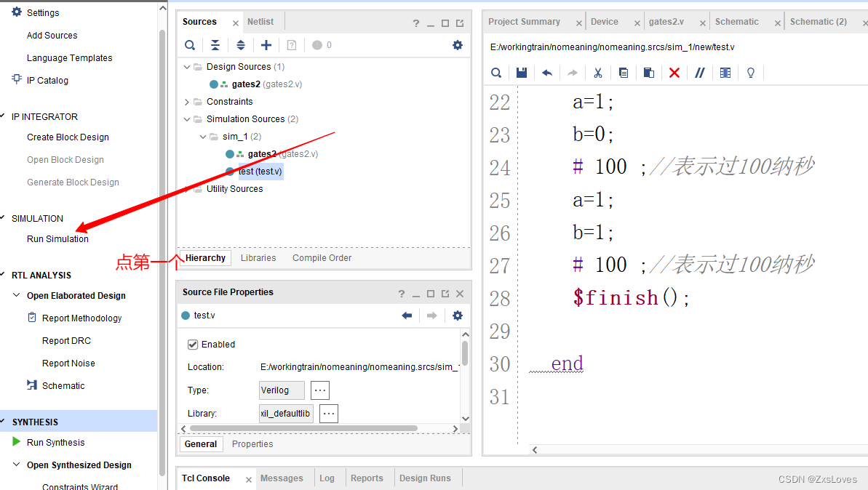This screenshot has height=490, width=868.
Task: Collapse the SYNTHESIS section
Action: click(3, 422)
